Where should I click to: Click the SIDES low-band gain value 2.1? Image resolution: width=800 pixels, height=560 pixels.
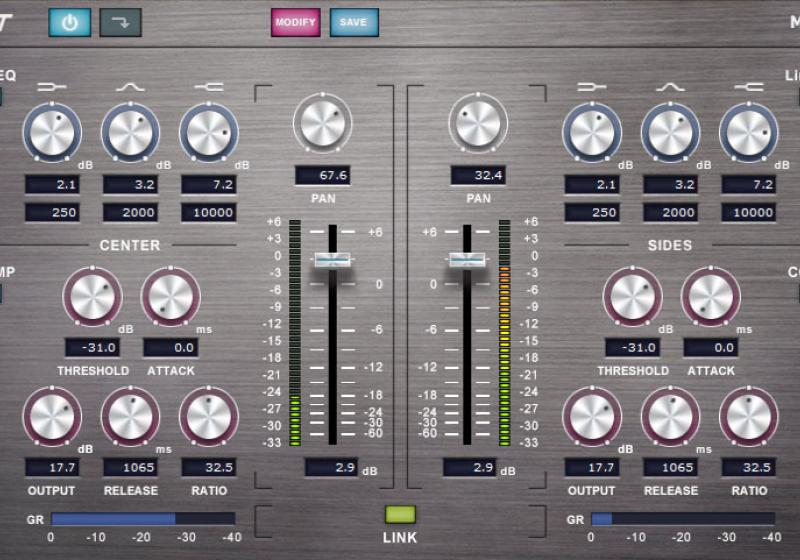click(x=592, y=184)
